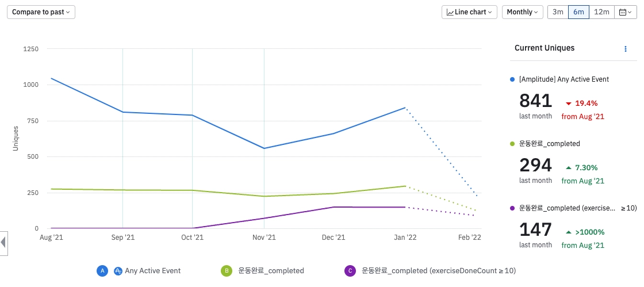The height and width of the screenshot is (287, 644).
Task: Select the 3m time range
Action: point(557,12)
